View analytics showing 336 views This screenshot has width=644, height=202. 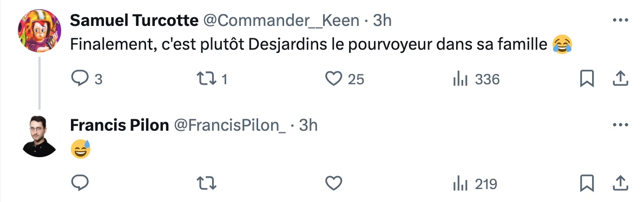(476, 79)
